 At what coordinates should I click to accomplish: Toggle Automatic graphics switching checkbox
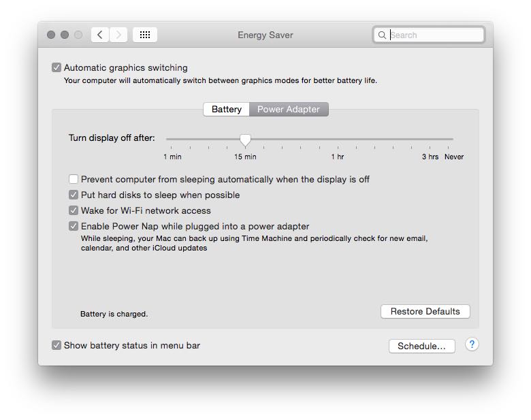[x=57, y=67]
